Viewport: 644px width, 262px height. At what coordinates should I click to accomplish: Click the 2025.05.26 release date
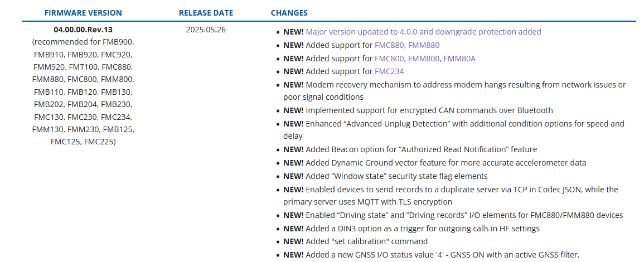(206, 30)
